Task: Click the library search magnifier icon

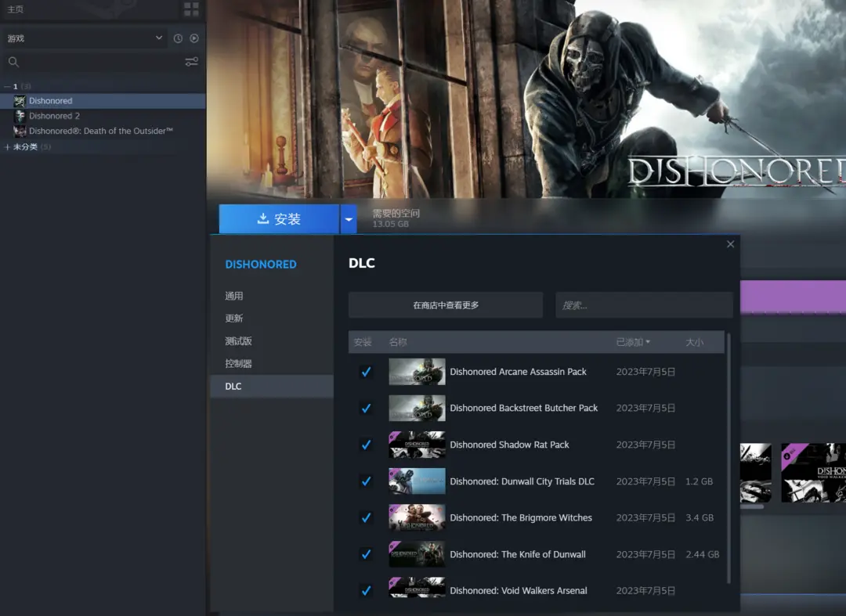Action: point(13,62)
